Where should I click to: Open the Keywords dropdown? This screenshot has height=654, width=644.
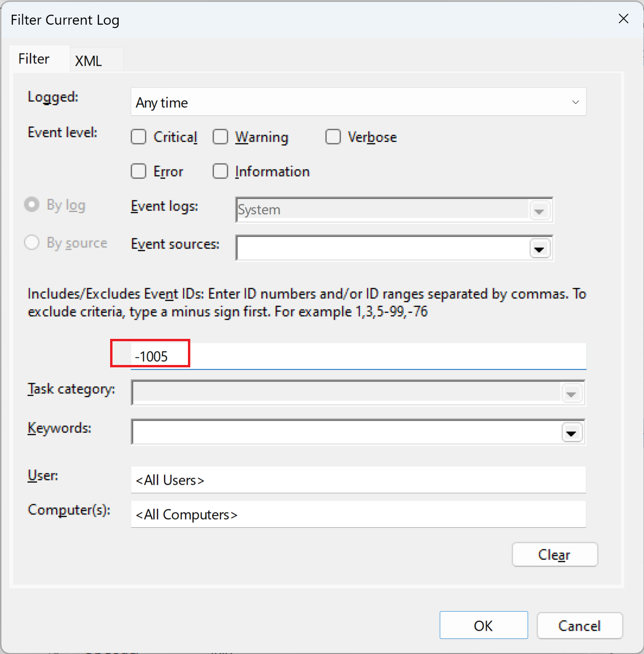[571, 432]
